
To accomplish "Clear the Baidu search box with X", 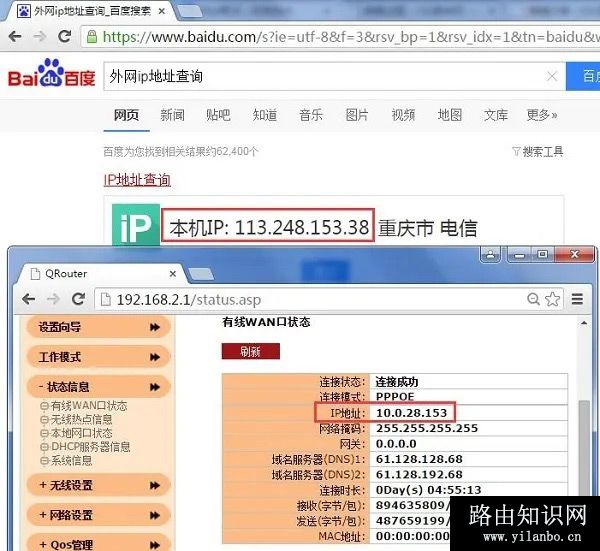I will coord(552,77).
